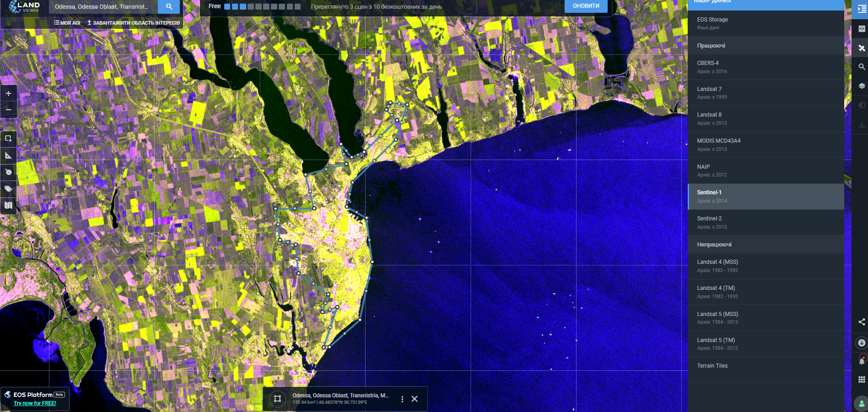Click the ОНОВИТИ button
Screen dimensions: 868x412
[x=586, y=6]
